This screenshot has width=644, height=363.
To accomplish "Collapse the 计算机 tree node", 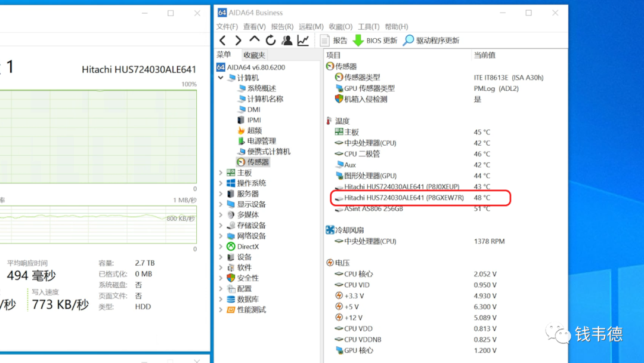I will click(x=221, y=78).
